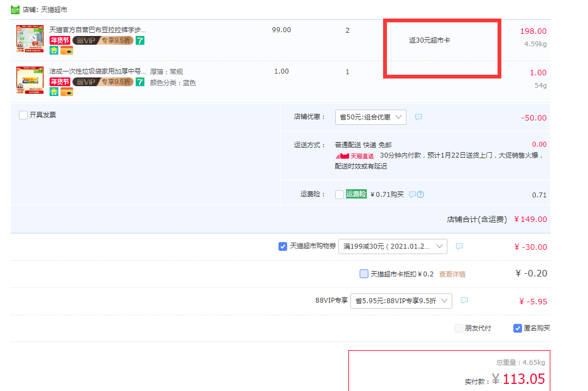
Task: Uncheck 天猫超市购物券 checkbox
Action: [x=283, y=246]
